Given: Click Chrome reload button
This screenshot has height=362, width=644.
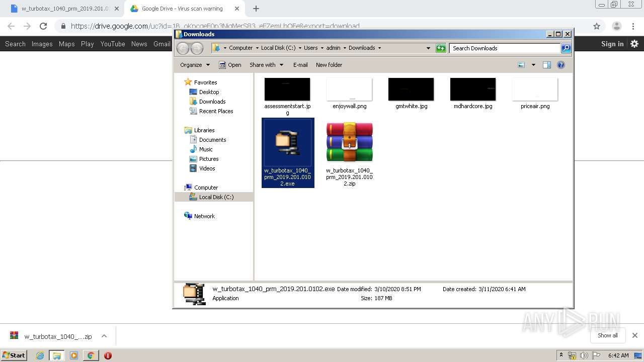Looking at the screenshot, I should [x=43, y=26].
